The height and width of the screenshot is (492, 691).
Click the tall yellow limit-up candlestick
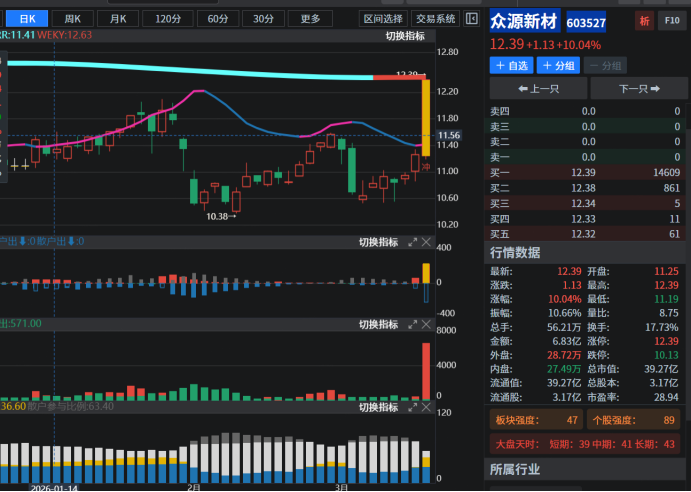coord(426,116)
